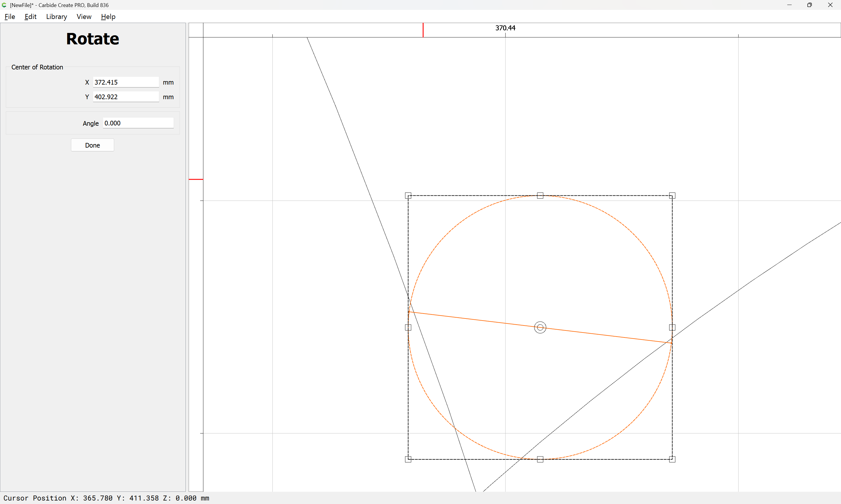
Task: Click the top-left selection handle
Action: point(408,196)
